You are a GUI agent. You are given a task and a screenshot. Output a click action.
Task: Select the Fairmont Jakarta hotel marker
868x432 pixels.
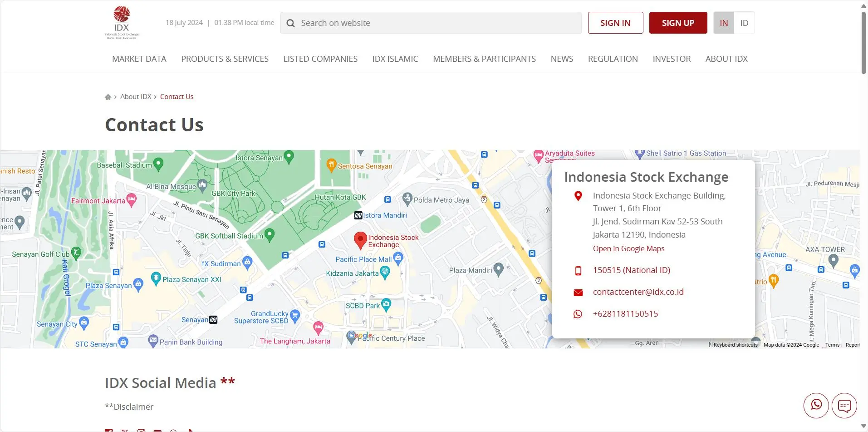click(132, 200)
